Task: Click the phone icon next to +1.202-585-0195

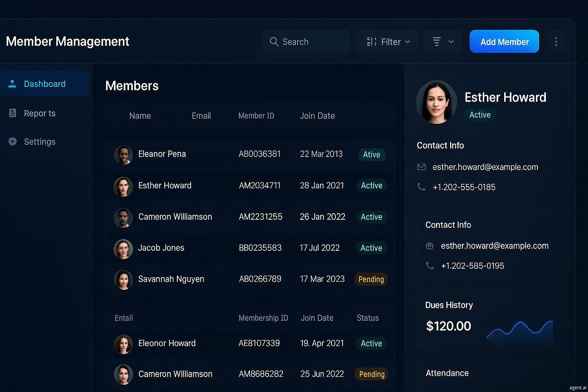Action: pos(429,265)
